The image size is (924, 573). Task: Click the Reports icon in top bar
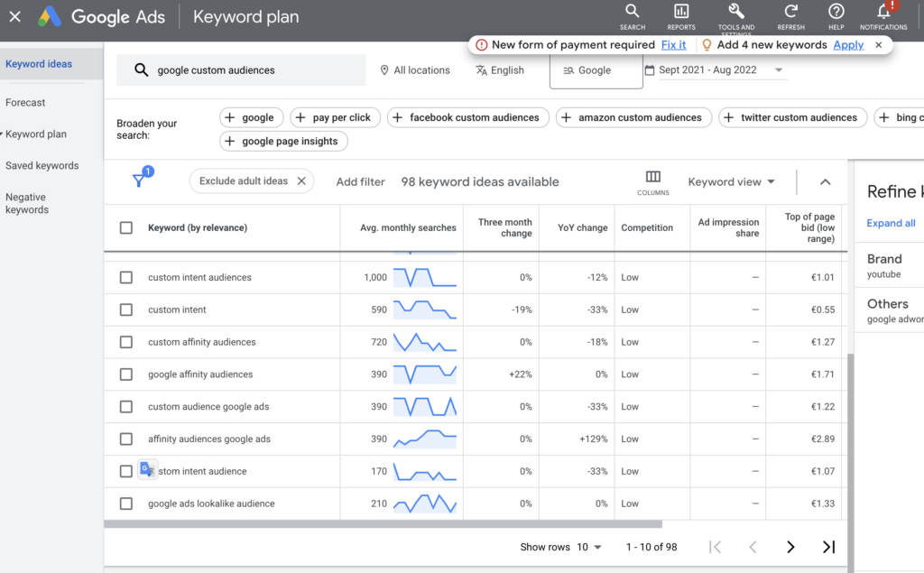tap(680, 13)
